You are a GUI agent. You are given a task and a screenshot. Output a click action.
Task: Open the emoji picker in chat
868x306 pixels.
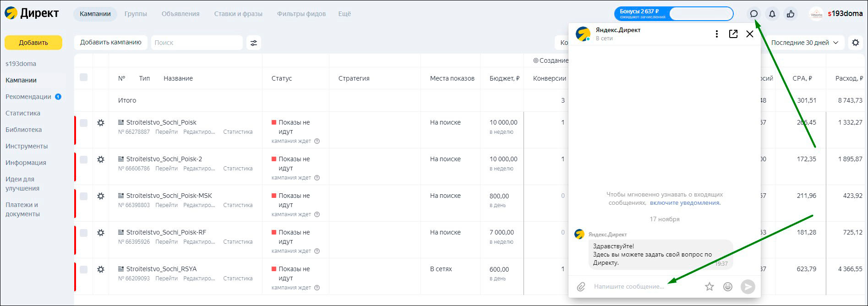tap(727, 287)
